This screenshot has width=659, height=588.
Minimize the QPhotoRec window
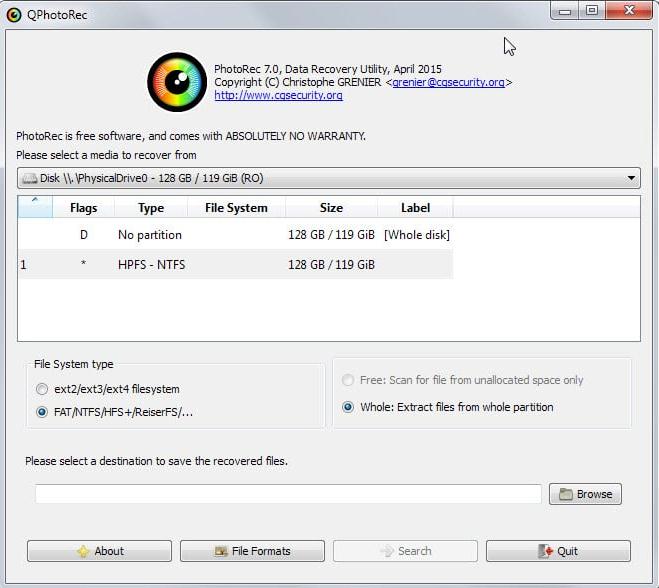pyautogui.click(x=566, y=10)
